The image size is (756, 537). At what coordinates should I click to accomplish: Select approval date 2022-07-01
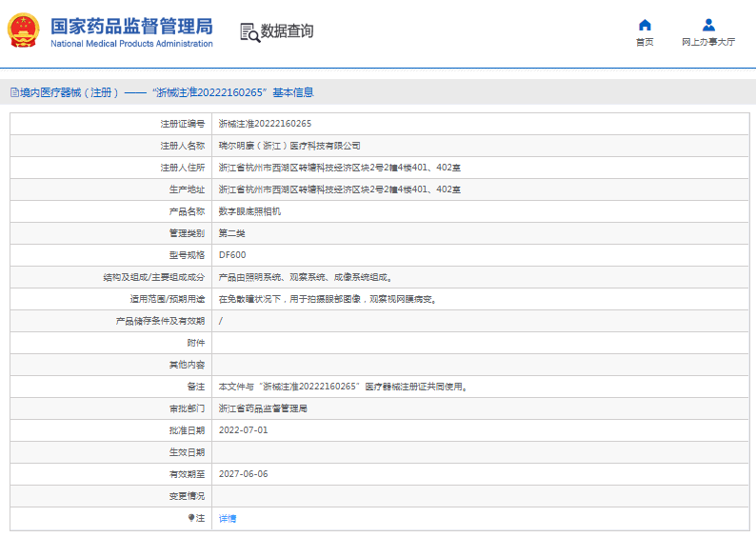pos(244,430)
